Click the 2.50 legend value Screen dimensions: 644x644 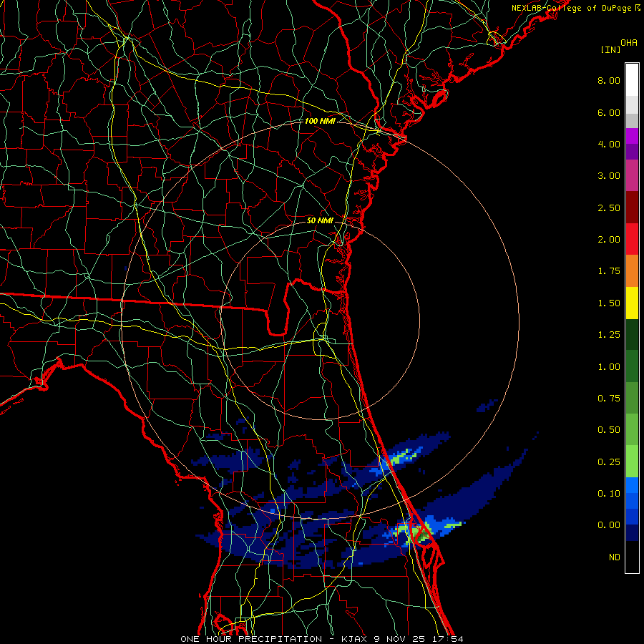pos(609,208)
